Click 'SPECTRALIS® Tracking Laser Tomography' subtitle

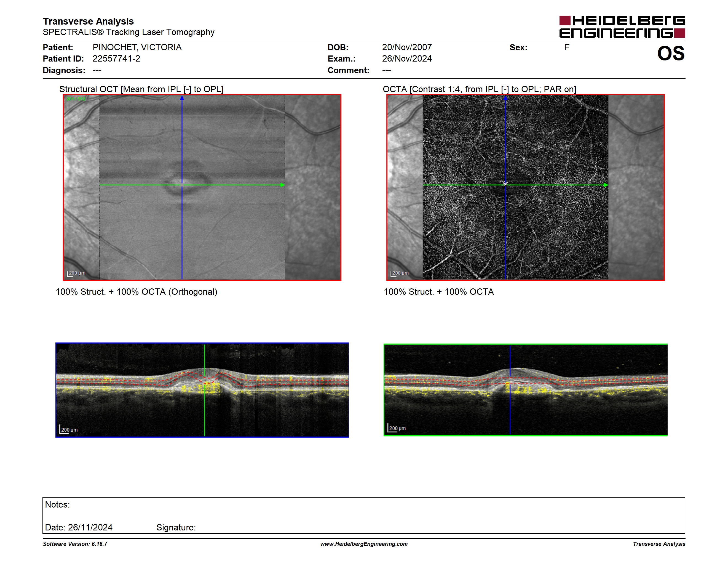[x=129, y=32]
